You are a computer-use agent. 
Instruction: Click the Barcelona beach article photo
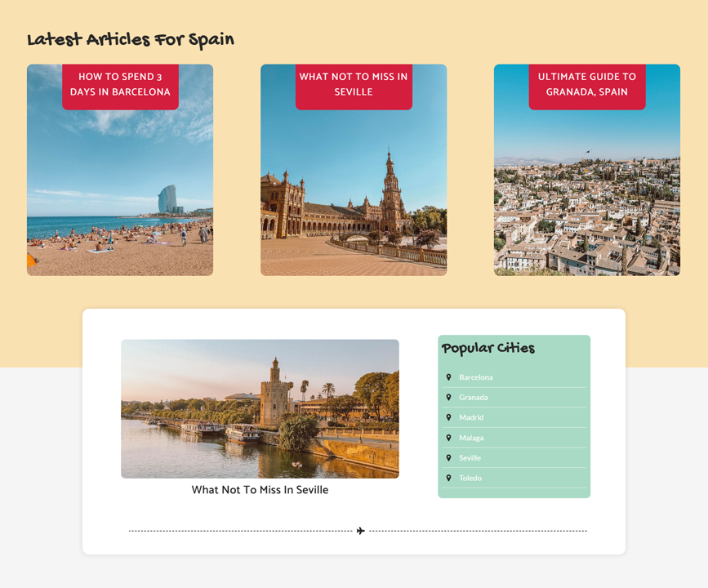click(120, 196)
